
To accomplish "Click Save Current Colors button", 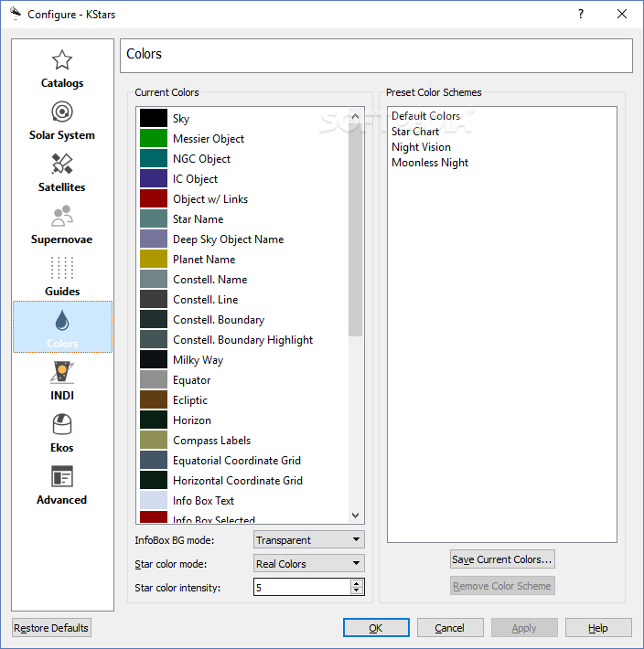I will [x=502, y=559].
